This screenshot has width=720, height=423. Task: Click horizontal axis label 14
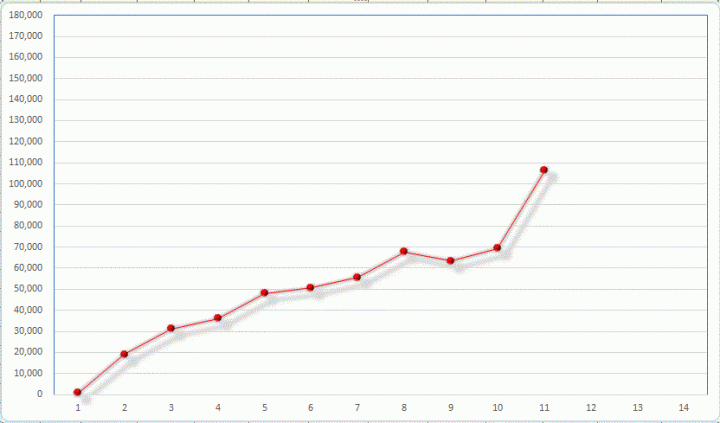(684, 407)
